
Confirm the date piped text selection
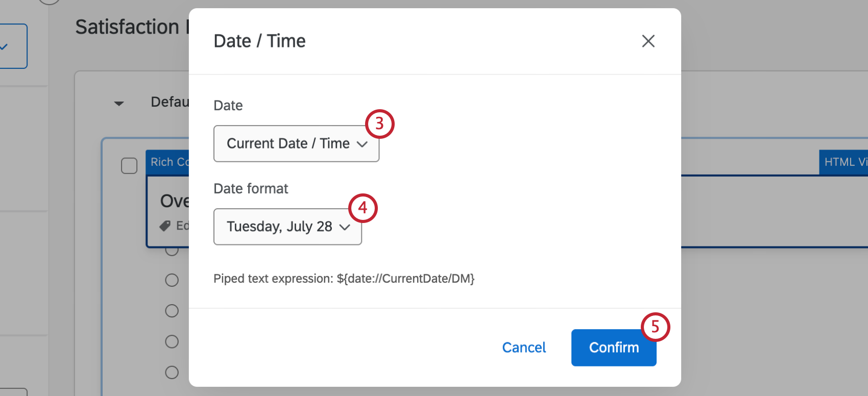(614, 348)
